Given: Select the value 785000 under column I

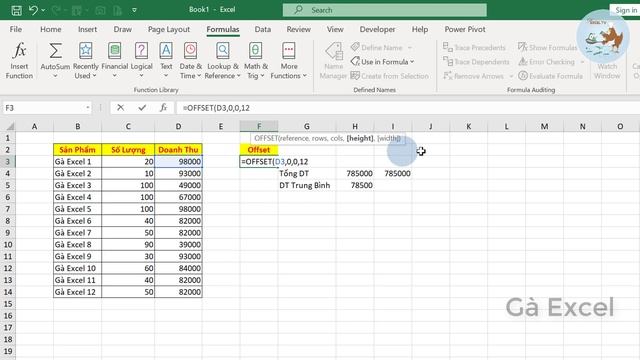Looking at the screenshot, I should (x=393, y=173).
